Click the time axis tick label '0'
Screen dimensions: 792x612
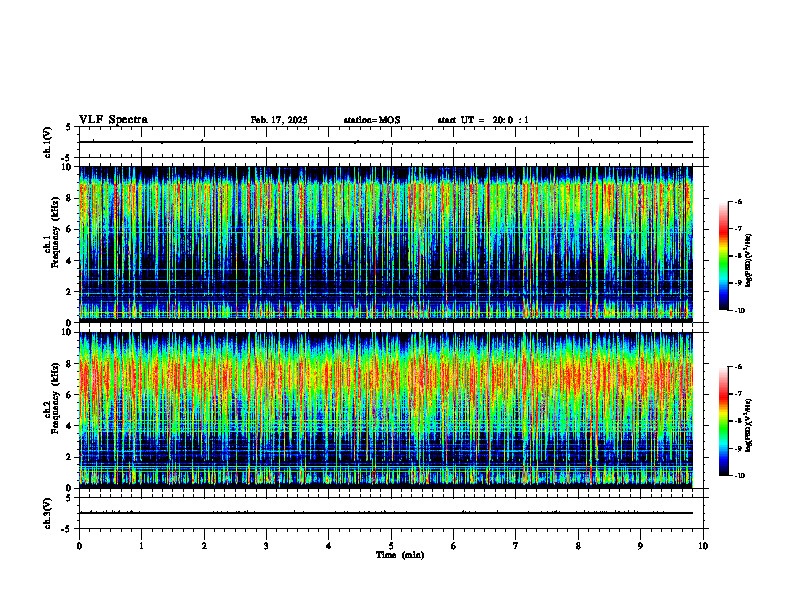click(79, 546)
